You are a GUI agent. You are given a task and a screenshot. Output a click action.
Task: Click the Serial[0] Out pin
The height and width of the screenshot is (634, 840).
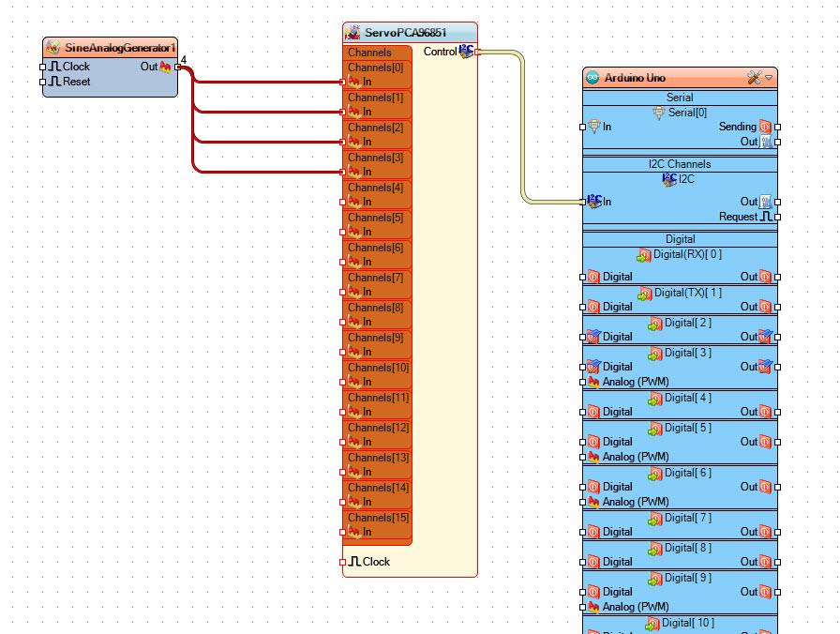click(x=778, y=142)
